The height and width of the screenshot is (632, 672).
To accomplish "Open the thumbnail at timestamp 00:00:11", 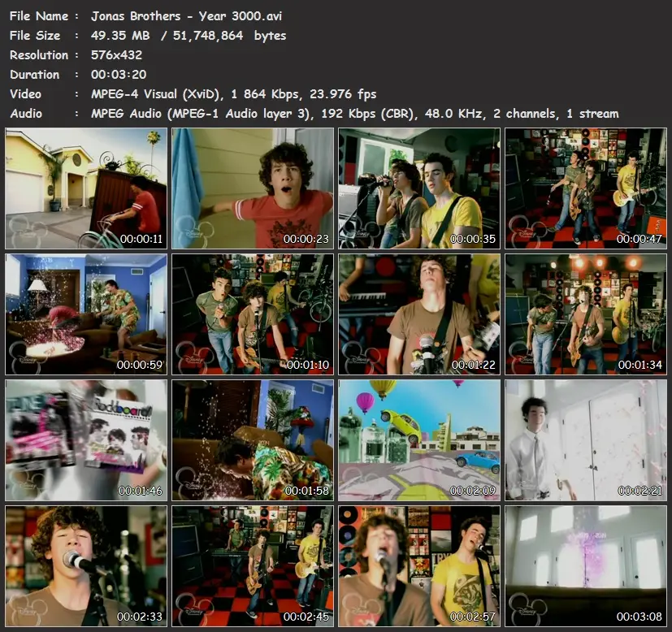I will 86,188.
